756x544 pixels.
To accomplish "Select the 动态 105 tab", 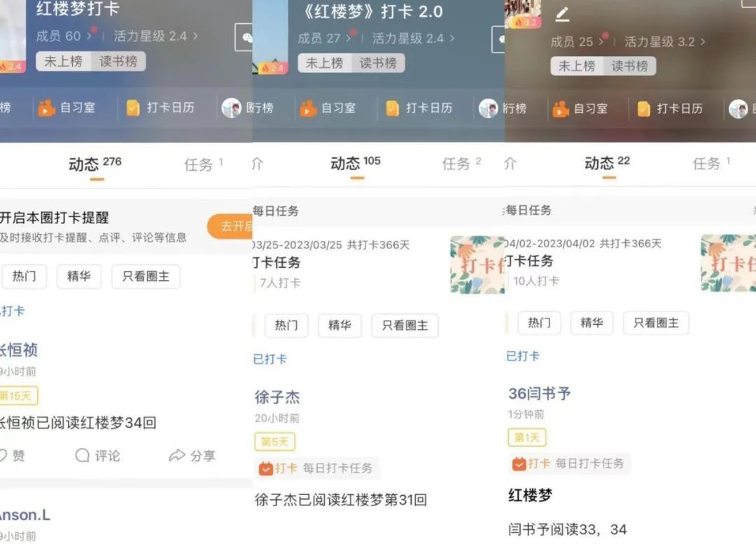I will coord(356,164).
